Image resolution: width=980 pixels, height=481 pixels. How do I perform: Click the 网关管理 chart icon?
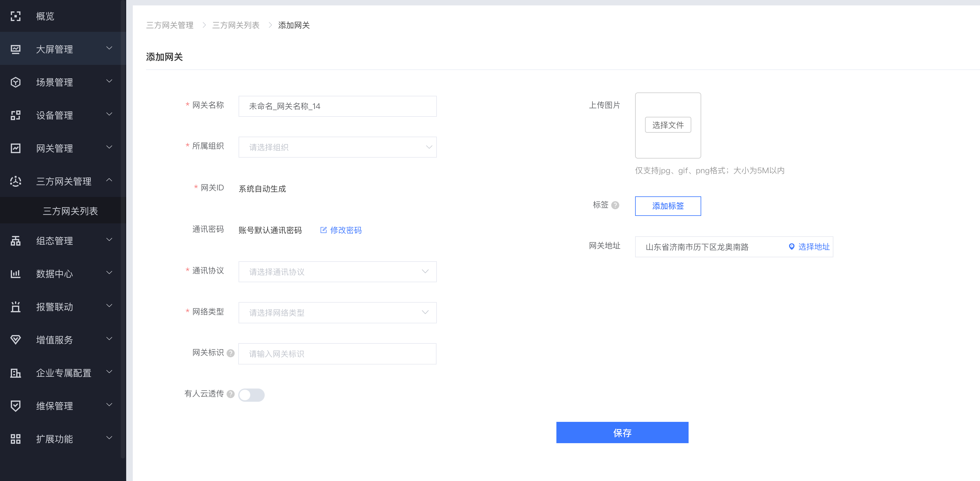pos(16,148)
